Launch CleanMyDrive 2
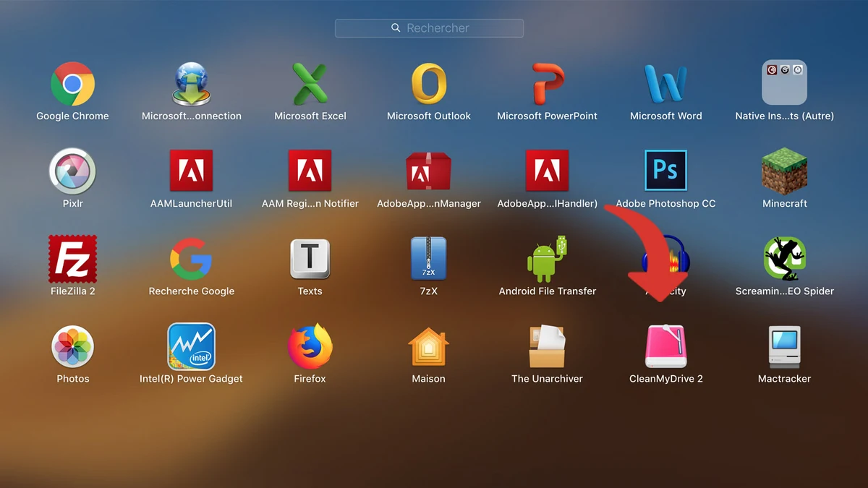Viewport: 868px width, 488px height. (665, 346)
